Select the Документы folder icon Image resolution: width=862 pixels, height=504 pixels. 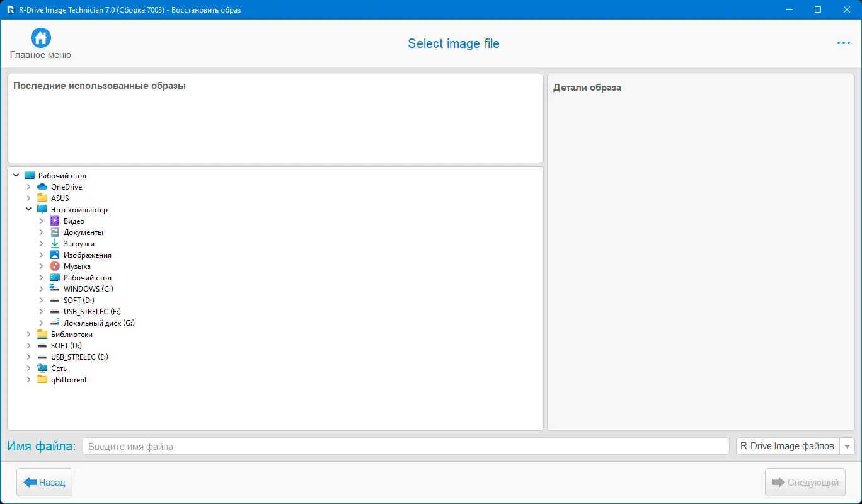(55, 232)
